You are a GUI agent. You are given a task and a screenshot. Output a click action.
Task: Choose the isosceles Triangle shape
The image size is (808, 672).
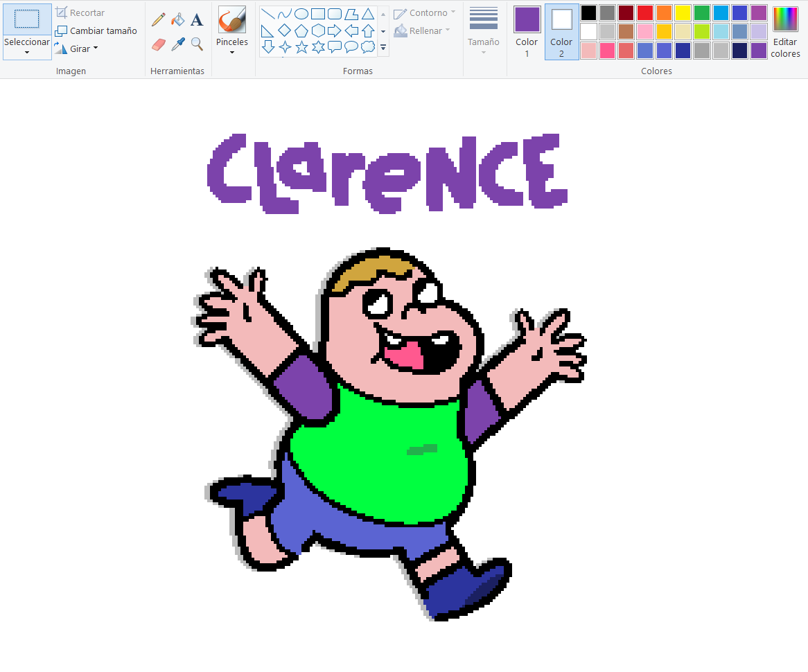pos(368,14)
